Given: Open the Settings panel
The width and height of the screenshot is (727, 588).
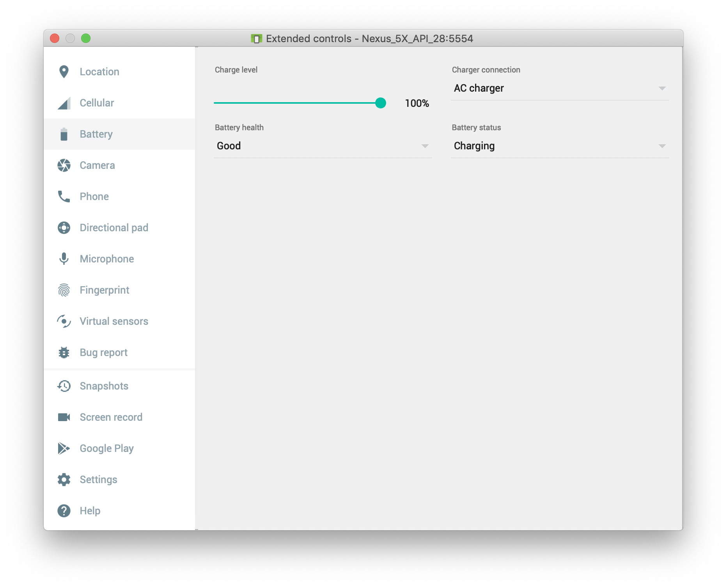Looking at the screenshot, I should pos(119,480).
